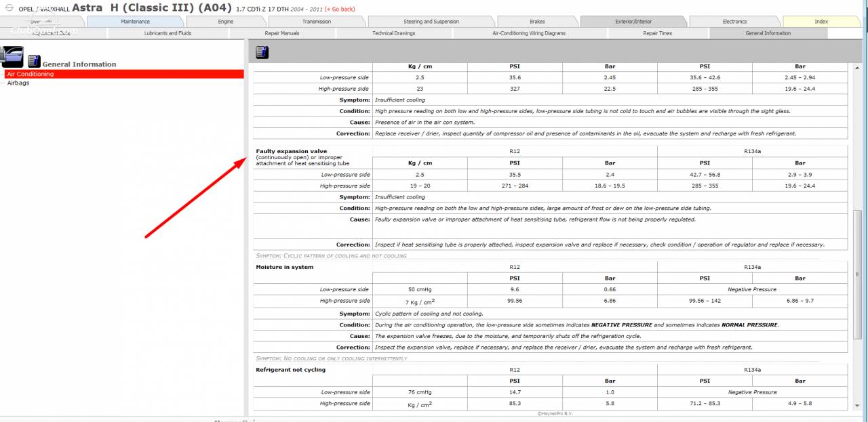Click the 0.66 Bar cell
The image size is (868, 422).
pyautogui.click(x=610, y=289)
